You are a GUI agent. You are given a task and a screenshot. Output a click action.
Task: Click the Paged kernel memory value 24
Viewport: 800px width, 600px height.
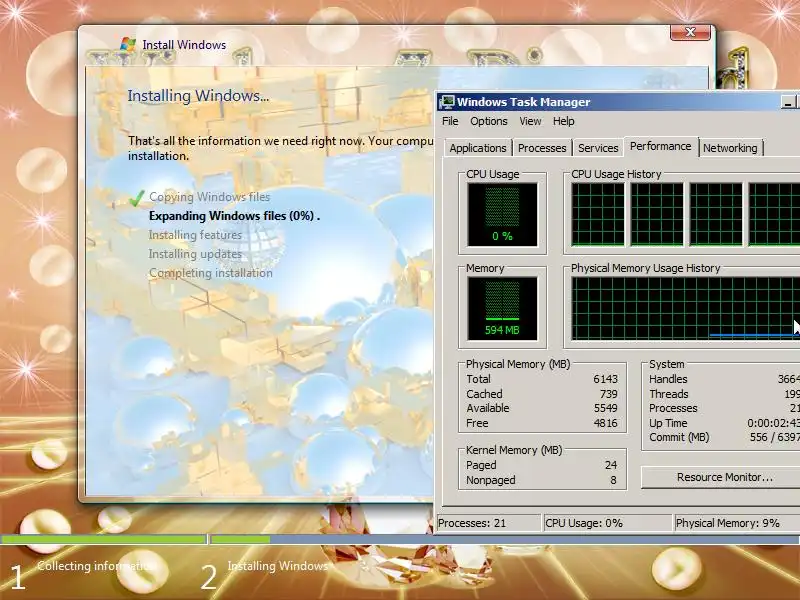[x=611, y=465]
